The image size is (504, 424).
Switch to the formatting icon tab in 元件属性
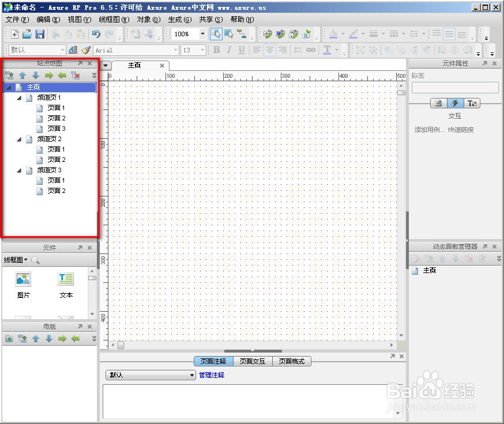click(x=472, y=103)
